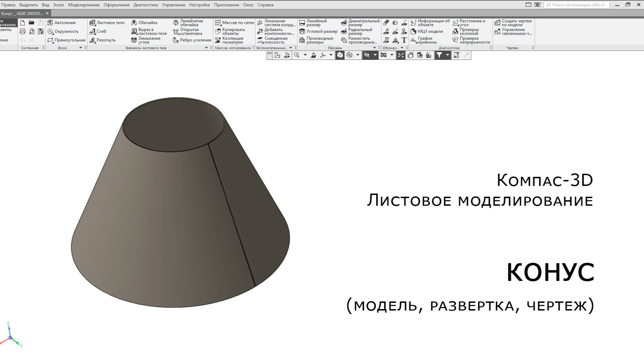
Task: Add a Ребро усиления stiffening rib
Action: click(192, 40)
